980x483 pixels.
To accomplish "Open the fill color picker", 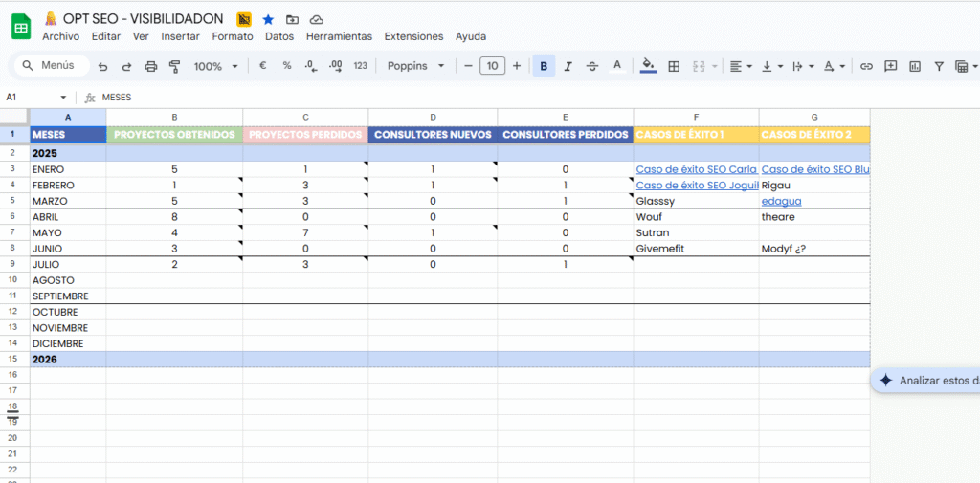I will click(648, 66).
